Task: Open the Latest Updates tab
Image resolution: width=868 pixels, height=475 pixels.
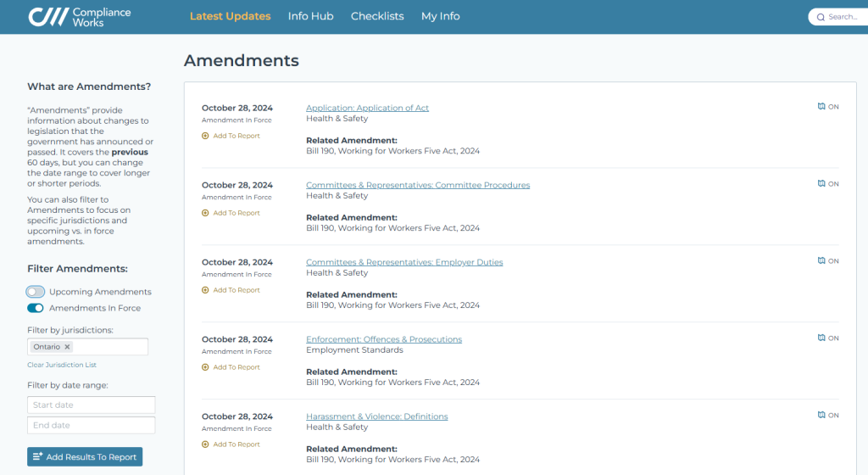Action: coord(231,16)
